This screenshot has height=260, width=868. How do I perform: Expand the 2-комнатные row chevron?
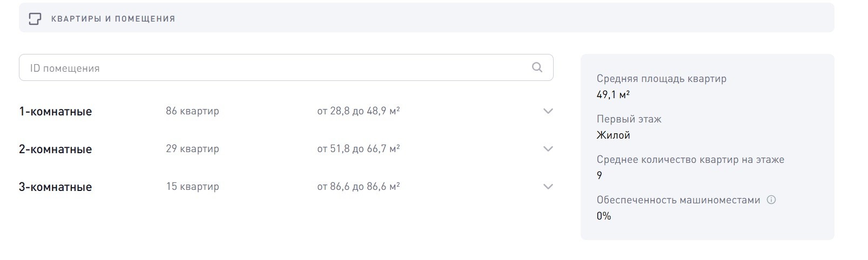(548, 149)
